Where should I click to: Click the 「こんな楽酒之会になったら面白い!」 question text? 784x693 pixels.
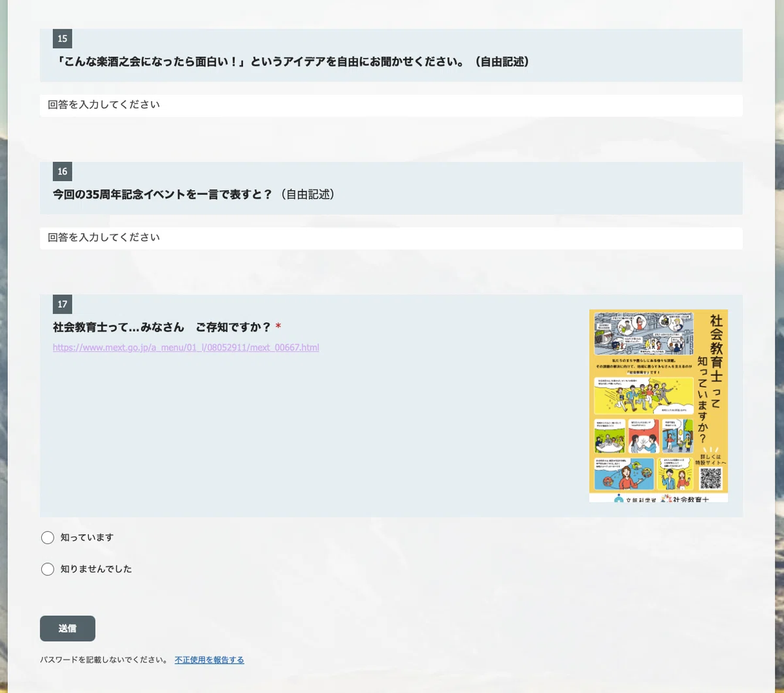293,62
